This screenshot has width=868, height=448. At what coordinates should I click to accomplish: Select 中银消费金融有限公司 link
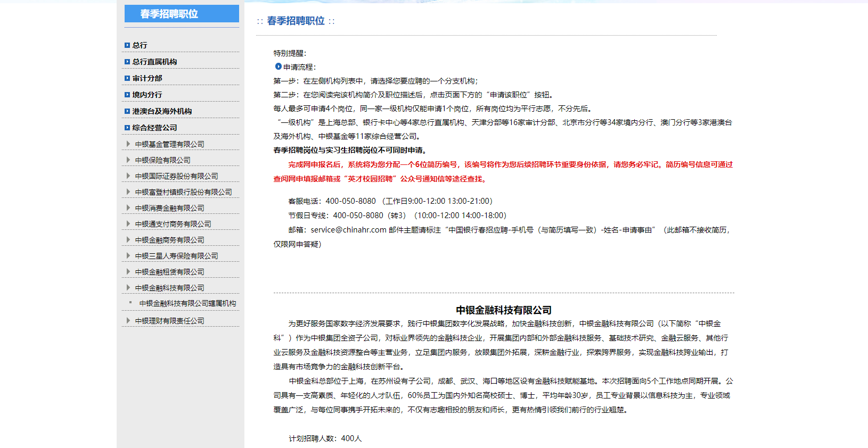(169, 208)
